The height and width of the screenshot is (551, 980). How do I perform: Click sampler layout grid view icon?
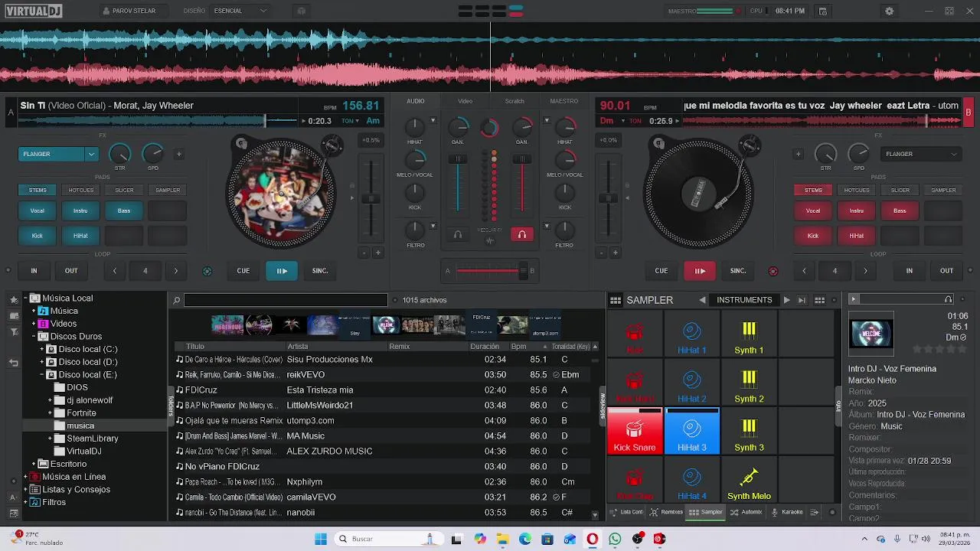pyautogui.click(x=819, y=301)
